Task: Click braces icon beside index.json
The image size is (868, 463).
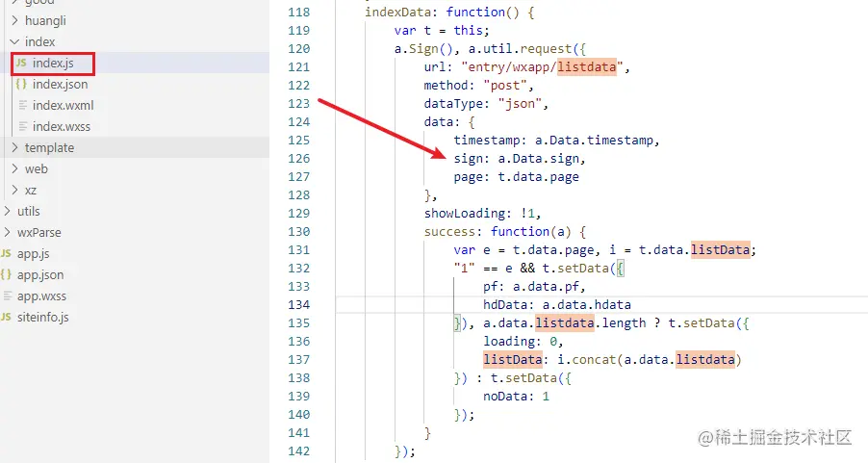Action: tap(21, 84)
